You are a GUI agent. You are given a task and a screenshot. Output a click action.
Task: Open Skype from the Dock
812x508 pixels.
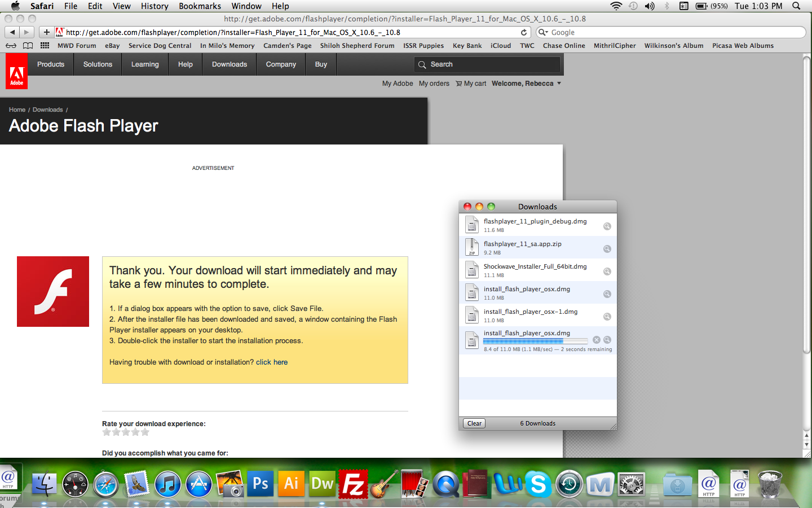tap(539, 484)
